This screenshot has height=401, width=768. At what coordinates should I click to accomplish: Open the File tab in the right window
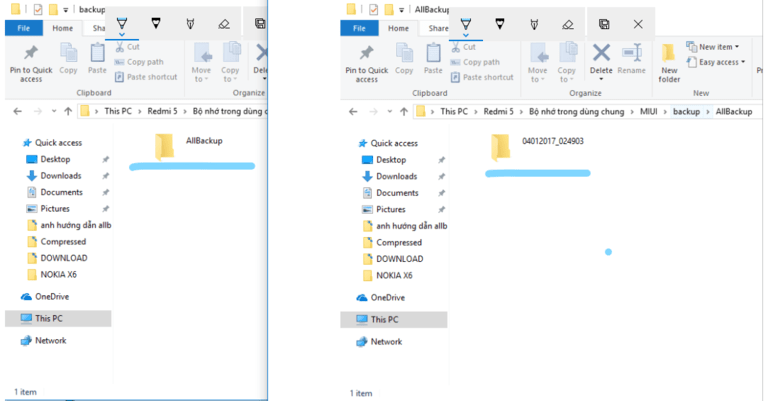tap(359, 28)
